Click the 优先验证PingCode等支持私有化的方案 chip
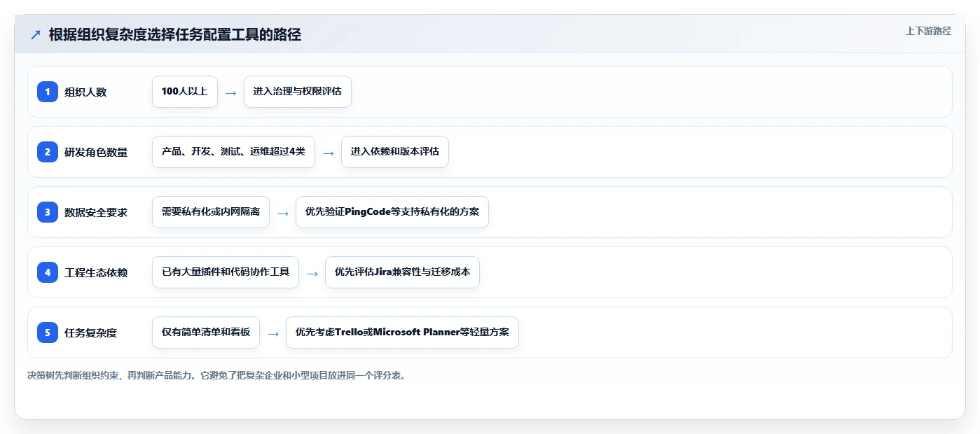The image size is (980, 434). coord(392,212)
